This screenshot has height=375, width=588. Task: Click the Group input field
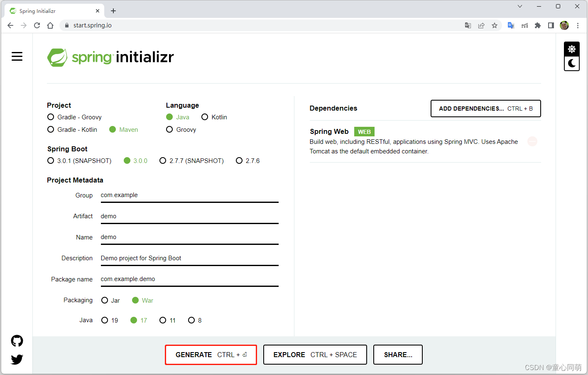coord(189,195)
